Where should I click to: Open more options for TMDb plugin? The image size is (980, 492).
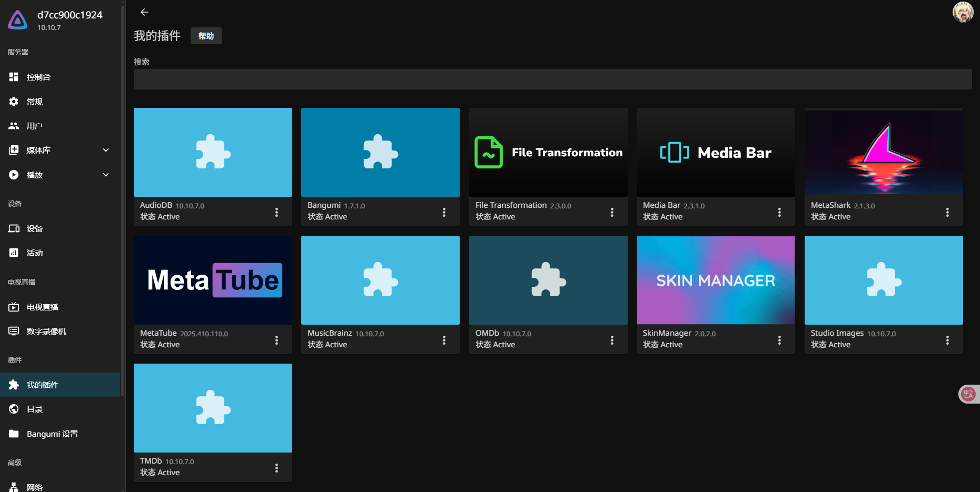click(x=276, y=468)
